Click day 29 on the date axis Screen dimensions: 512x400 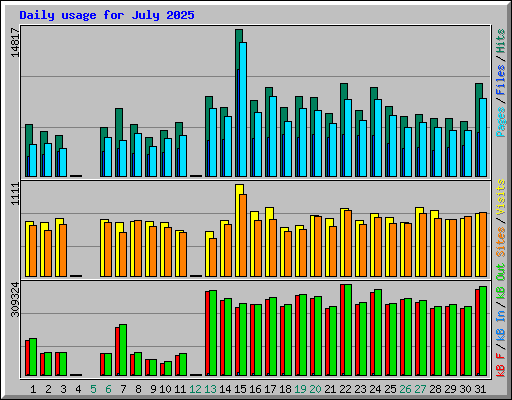coord(450,389)
